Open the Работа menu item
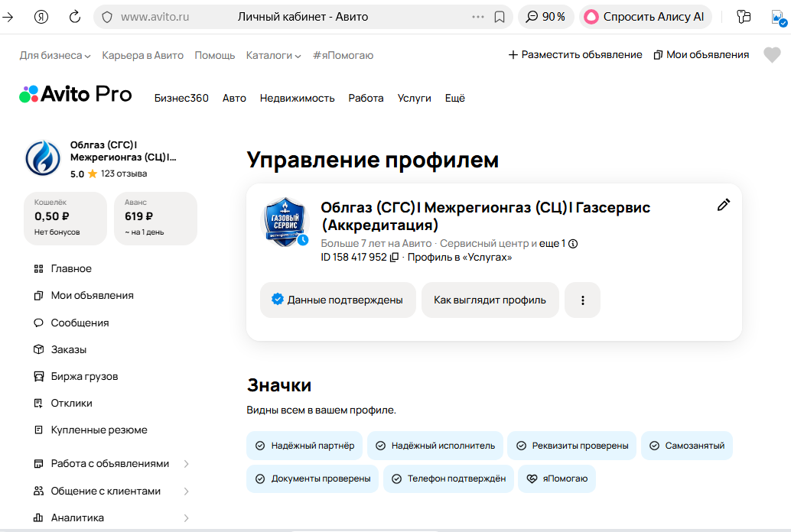 (366, 99)
